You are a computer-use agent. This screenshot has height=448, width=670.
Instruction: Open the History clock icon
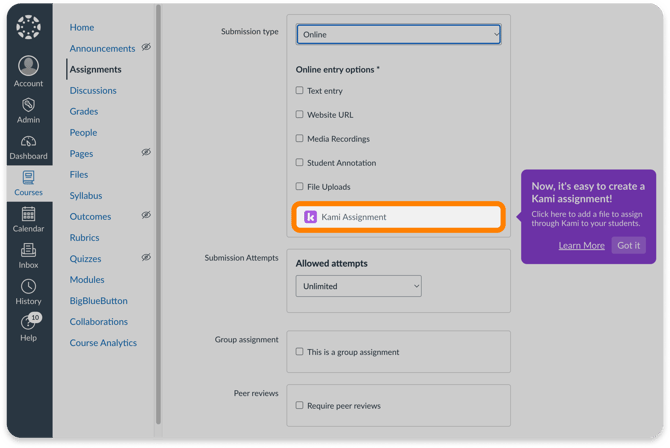tap(28, 286)
